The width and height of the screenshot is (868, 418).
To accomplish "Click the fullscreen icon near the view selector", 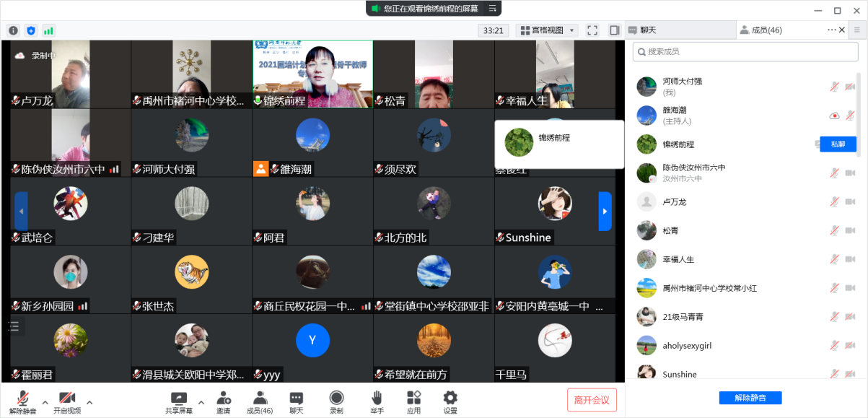I will [x=592, y=30].
